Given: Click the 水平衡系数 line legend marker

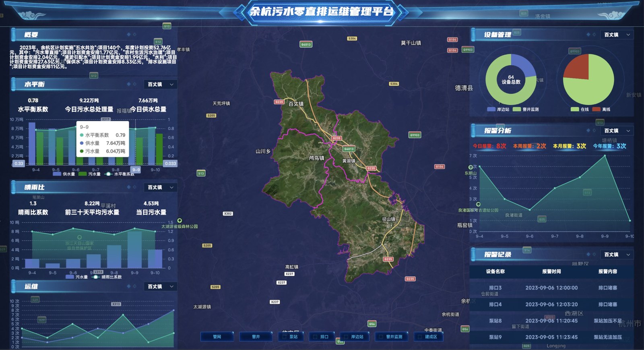Looking at the screenshot, I should 108,174.
